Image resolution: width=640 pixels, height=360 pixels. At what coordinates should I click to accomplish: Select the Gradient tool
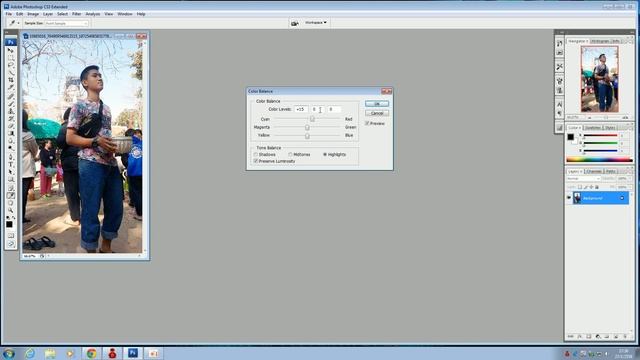[x=11, y=133]
